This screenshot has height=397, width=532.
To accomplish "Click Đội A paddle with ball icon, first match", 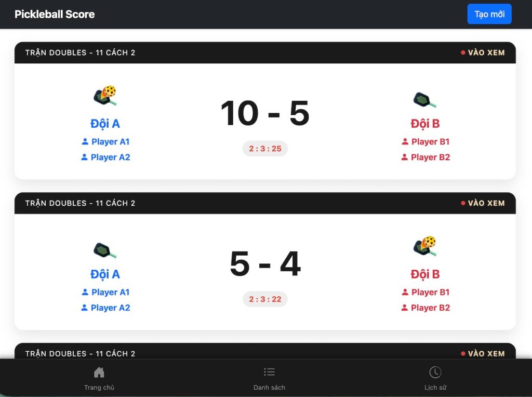I will click(105, 96).
